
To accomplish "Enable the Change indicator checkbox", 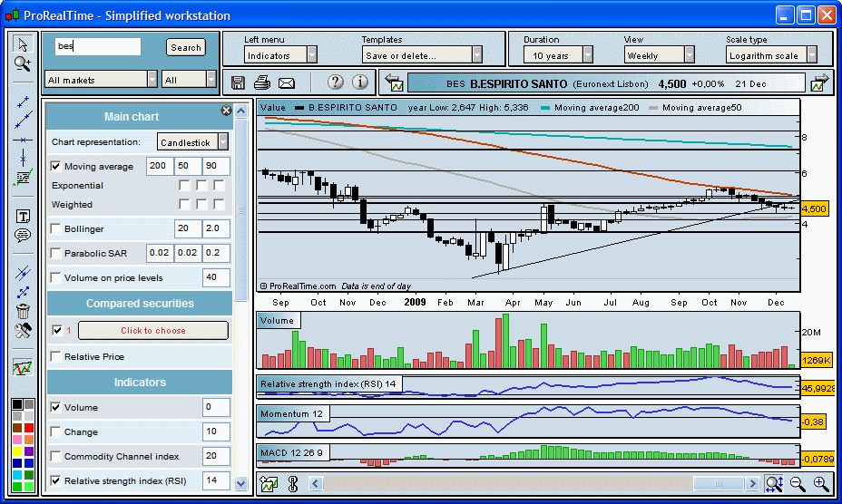I will pos(56,431).
